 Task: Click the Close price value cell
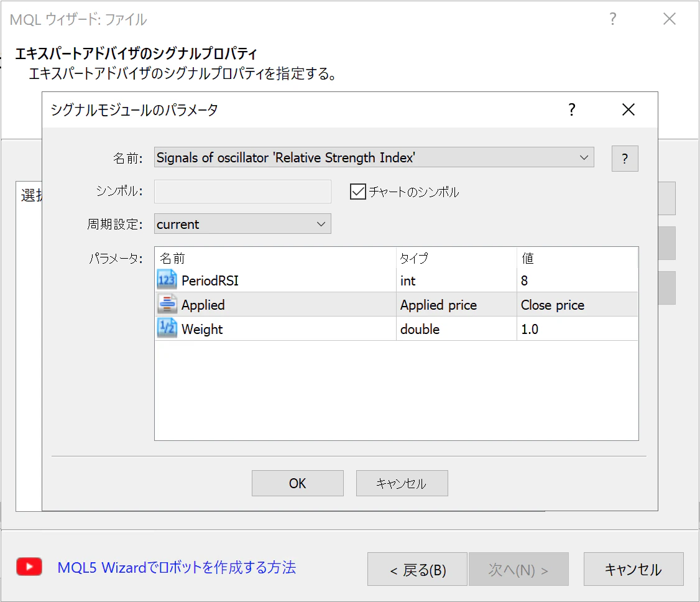coord(578,305)
